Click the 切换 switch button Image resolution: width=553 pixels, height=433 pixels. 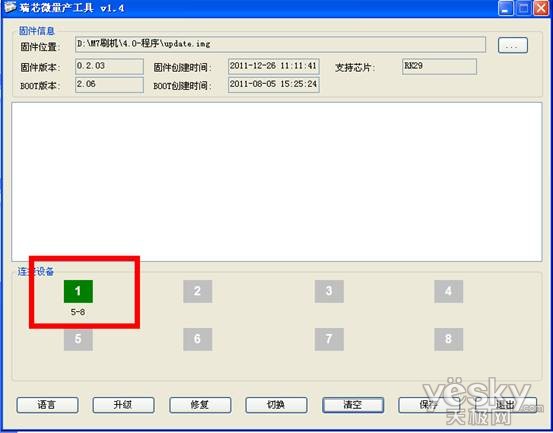point(276,405)
